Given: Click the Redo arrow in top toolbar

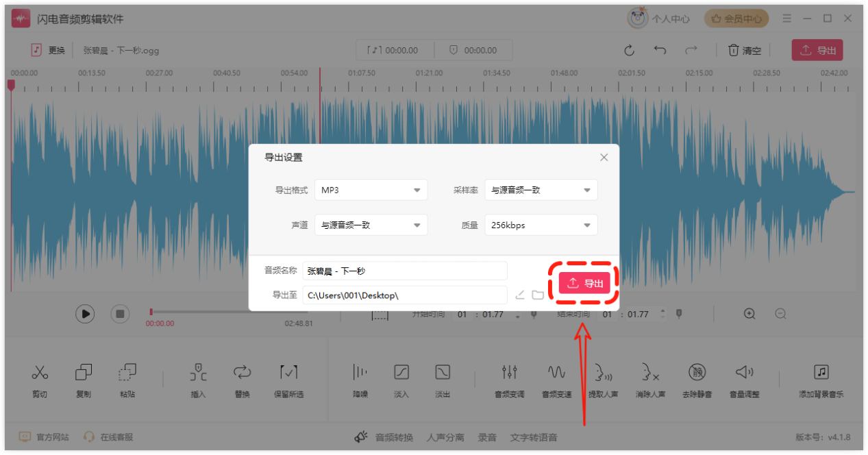Looking at the screenshot, I should coord(691,50).
